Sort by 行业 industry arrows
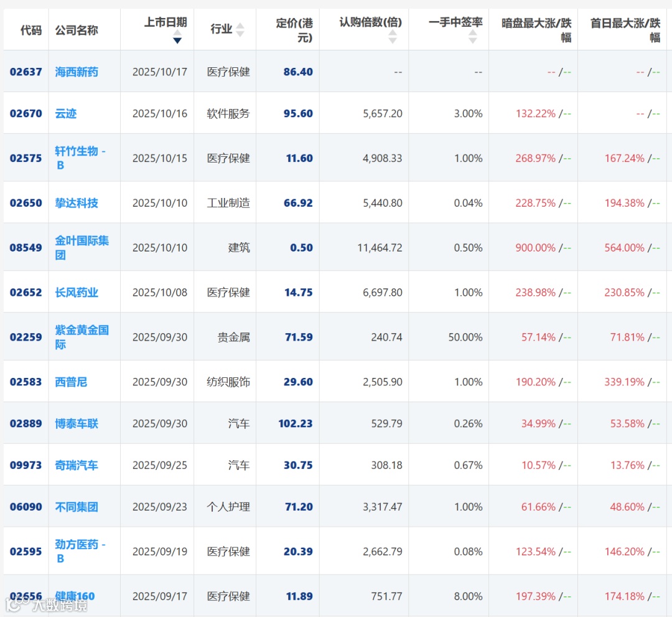Viewport: 672px width, 617px height. click(x=240, y=30)
